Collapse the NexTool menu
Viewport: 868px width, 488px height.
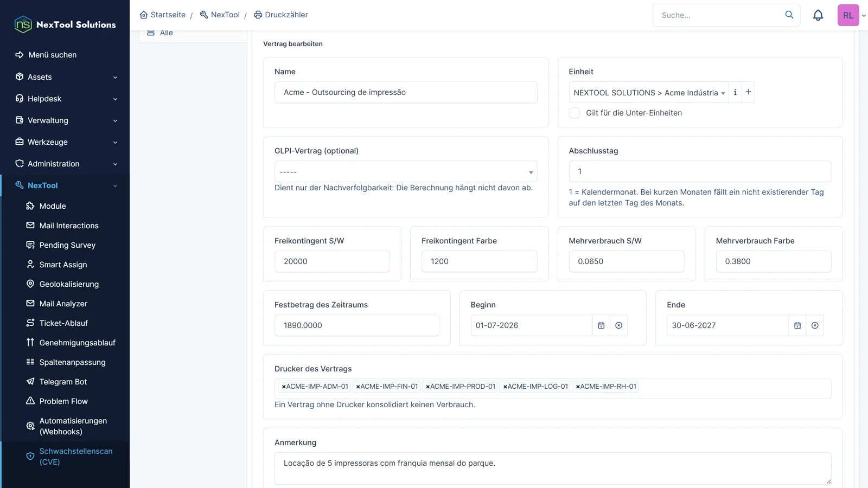click(x=65, y=185)
